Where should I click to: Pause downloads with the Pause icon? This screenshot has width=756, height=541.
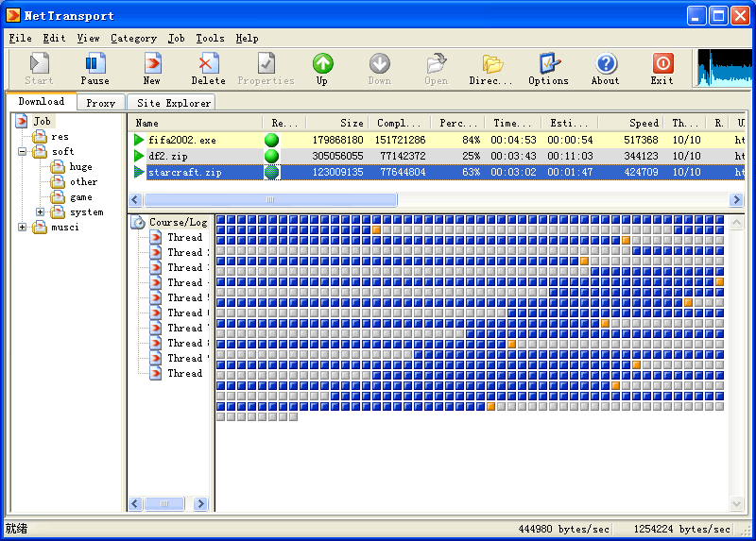click(95, 63)
